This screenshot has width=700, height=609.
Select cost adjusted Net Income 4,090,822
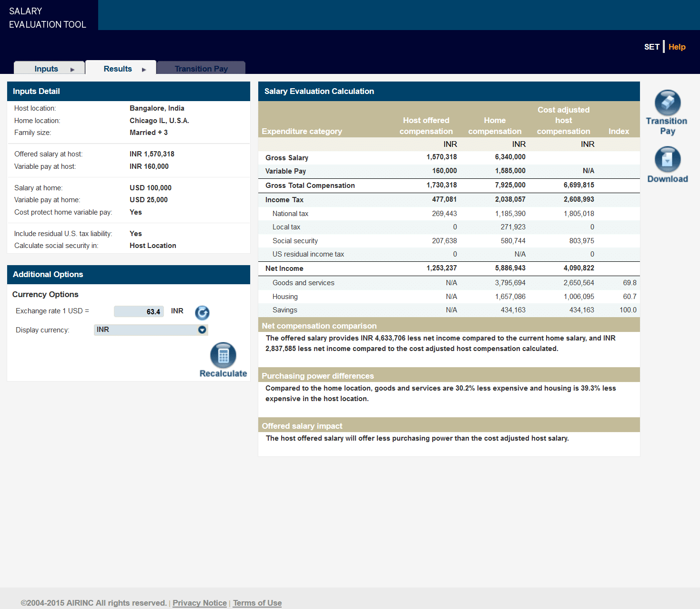578,268
